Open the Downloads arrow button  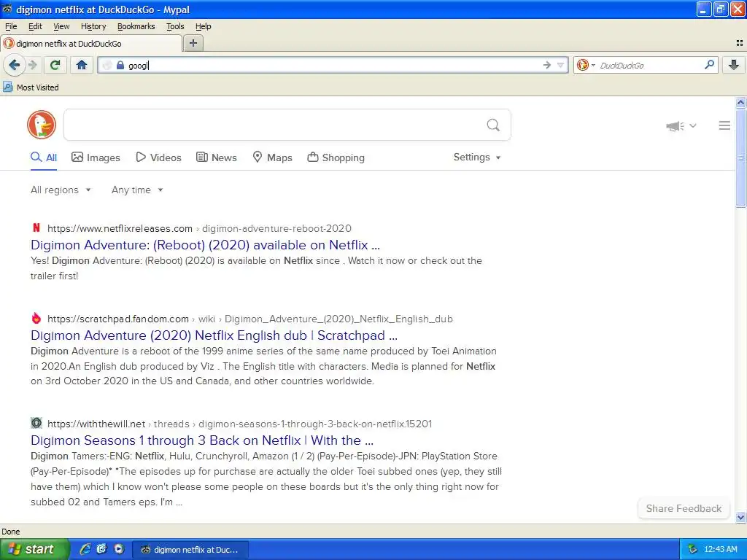[734, 65]
